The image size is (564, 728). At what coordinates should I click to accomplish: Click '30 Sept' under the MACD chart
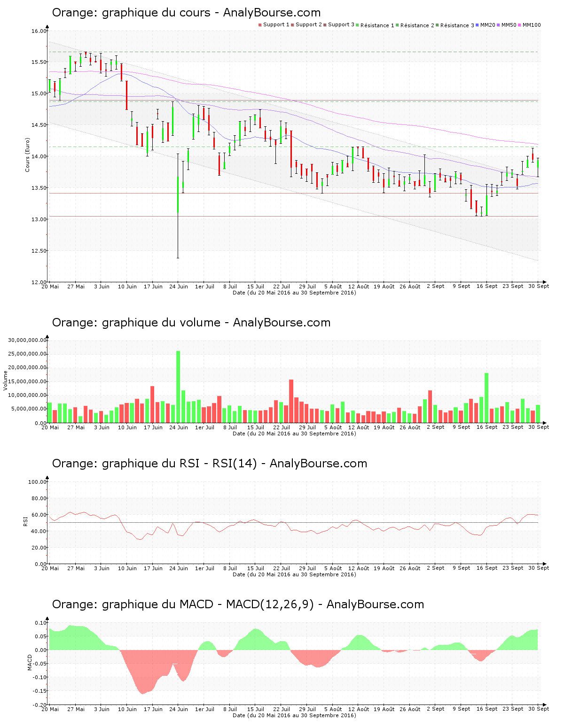(539, 709)
